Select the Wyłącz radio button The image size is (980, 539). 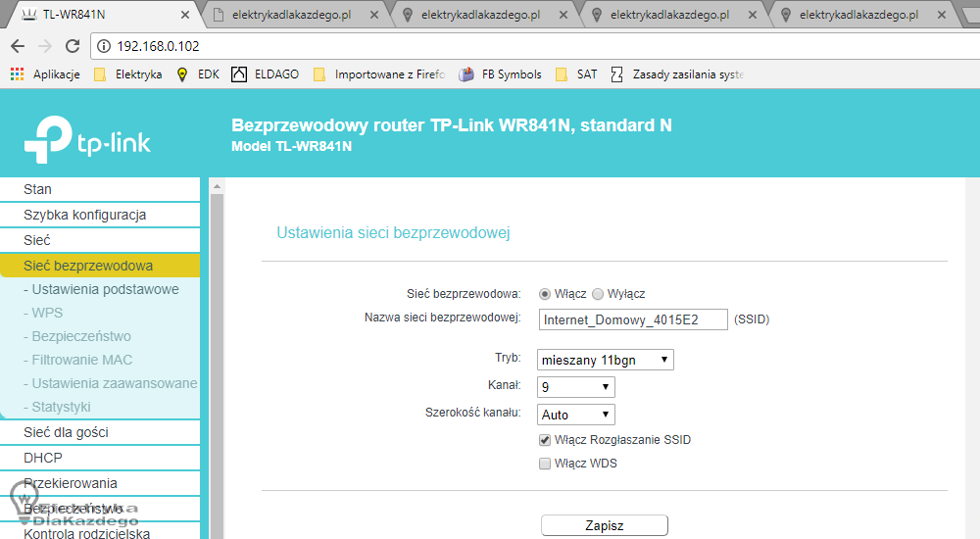tap(598, 294)
